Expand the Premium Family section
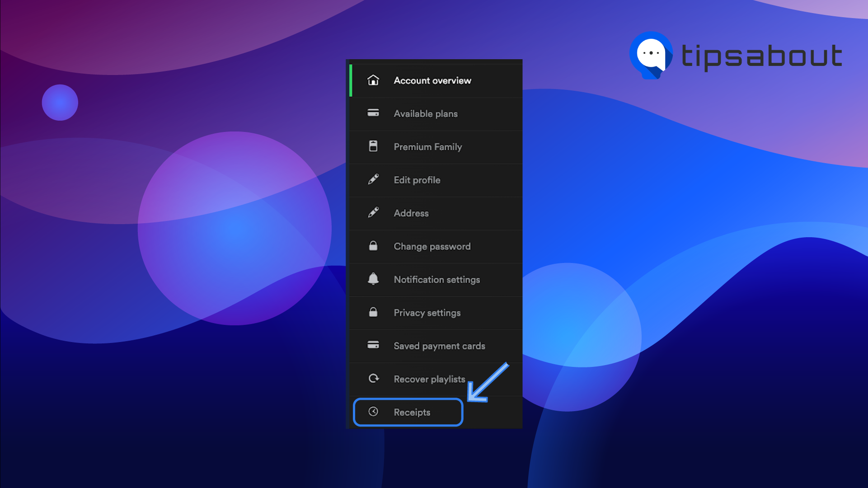 (434, 146)
